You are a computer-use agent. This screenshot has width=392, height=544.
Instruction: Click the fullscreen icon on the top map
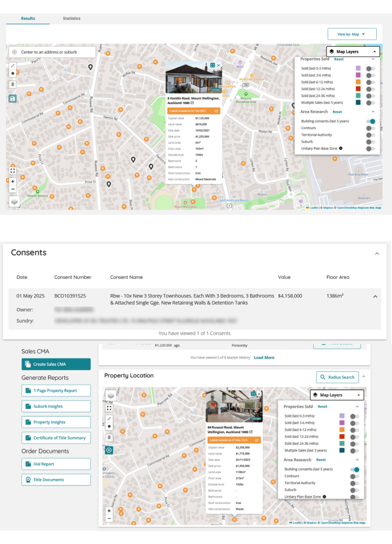12,171
